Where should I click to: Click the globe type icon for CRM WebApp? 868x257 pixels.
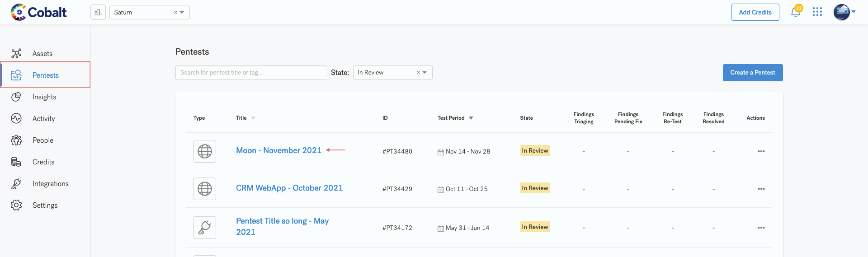(205, 189)
